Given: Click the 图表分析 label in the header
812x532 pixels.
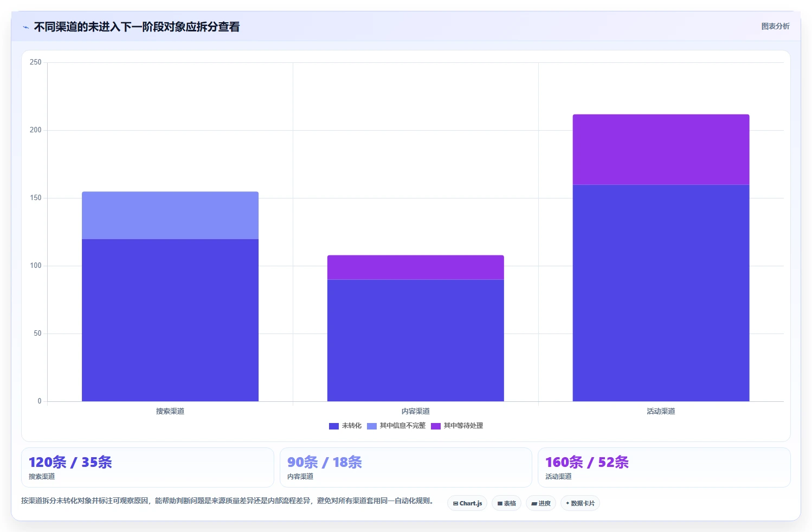Looking at the screenshot, I should tap(775, 26).
